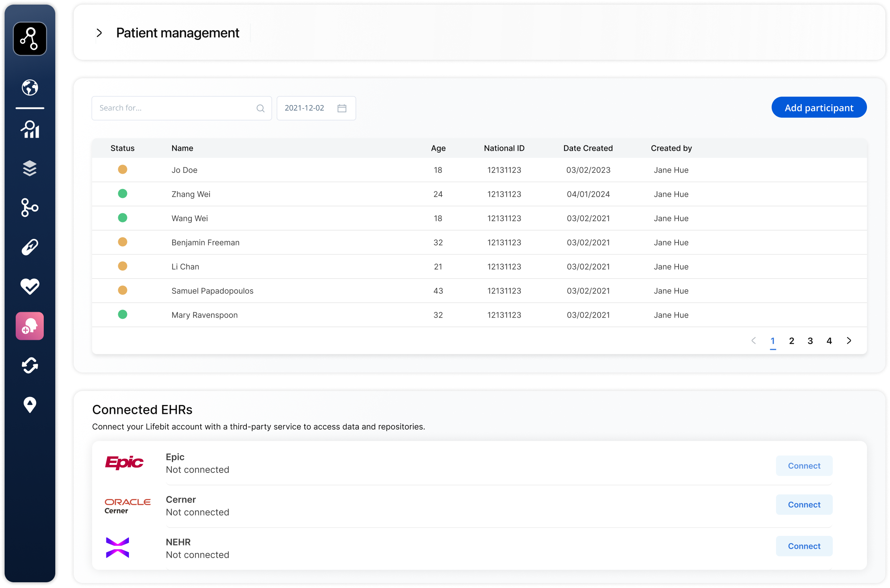Click National ID in Mary Ravenspoon's row
Image resolution: width=890 pixels, height=588 pixels.
coord(504,315)
